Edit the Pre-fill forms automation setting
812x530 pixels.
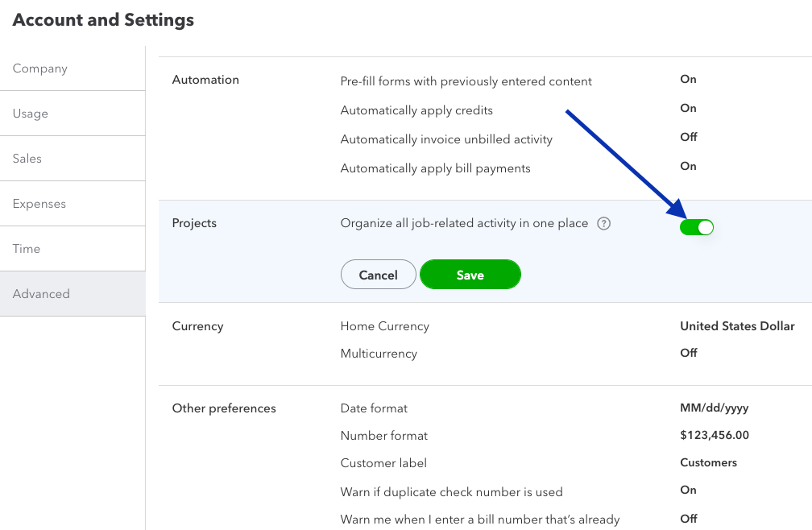click(466, 81)
